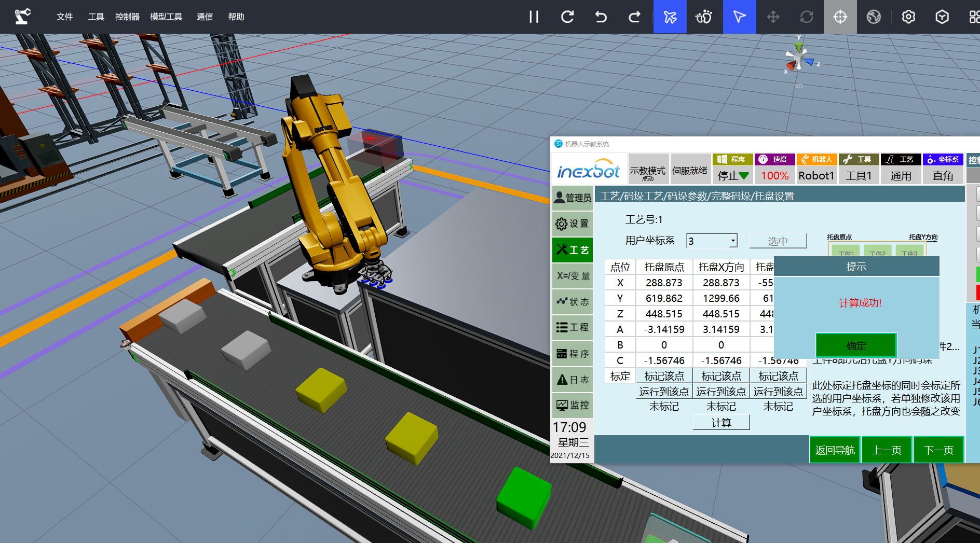Activate the footprint walk-mode tool
Viewport: 980px width, 543px height.
[704, 17]
